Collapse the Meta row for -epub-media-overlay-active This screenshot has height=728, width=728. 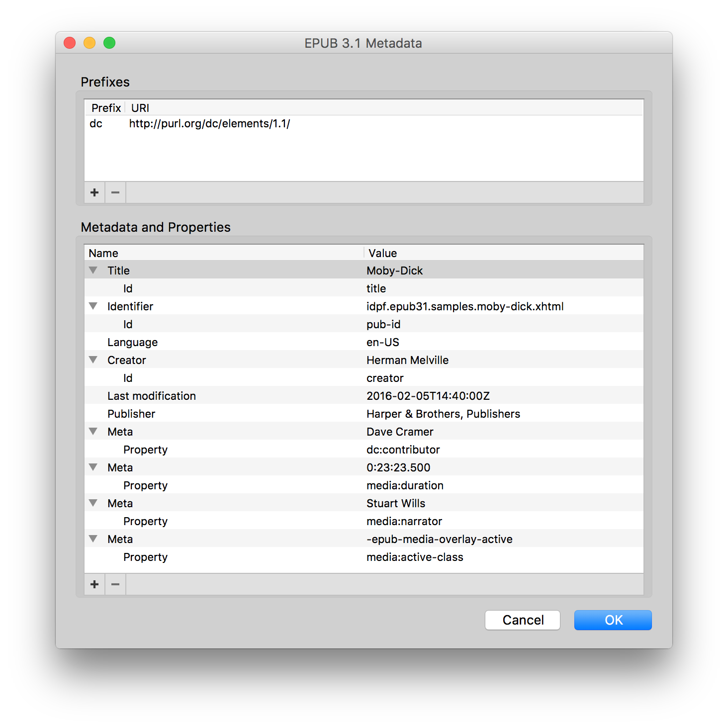click(93, 539)
